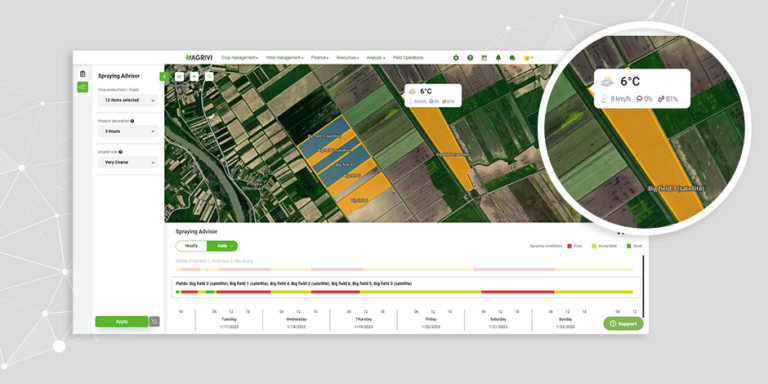This screenshot has height=384, width=768.
Task: Open the clipboard icon in left sidebar
Action: coord(82,74)
